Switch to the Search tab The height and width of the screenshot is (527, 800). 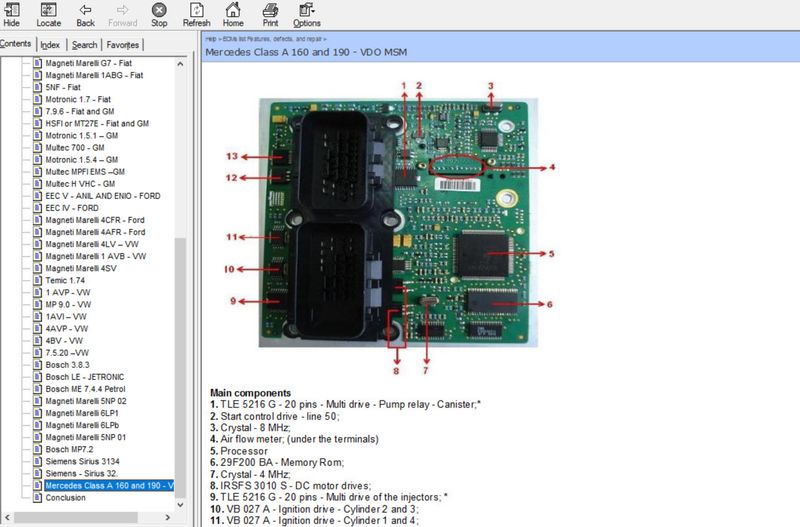tap(85, 45)
